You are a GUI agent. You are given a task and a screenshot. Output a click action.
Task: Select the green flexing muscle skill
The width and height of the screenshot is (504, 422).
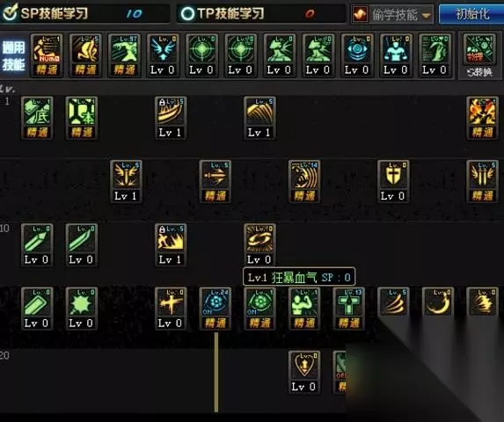304,309
